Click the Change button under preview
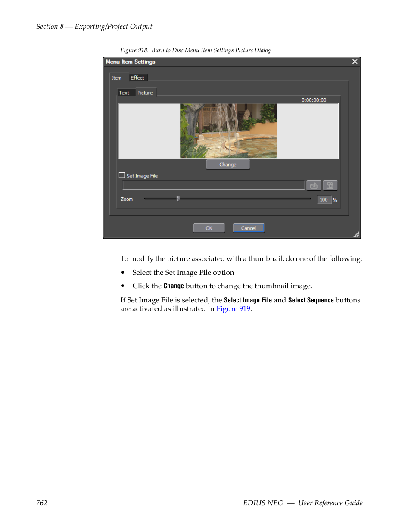The height and width of the screenshot is (532, 411). (228, 165)
